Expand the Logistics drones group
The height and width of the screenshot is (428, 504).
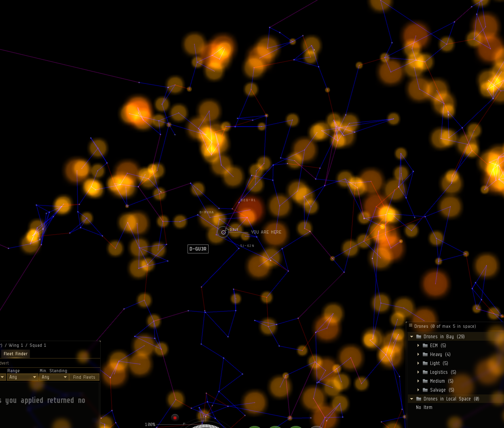click(x=418, y=372)
